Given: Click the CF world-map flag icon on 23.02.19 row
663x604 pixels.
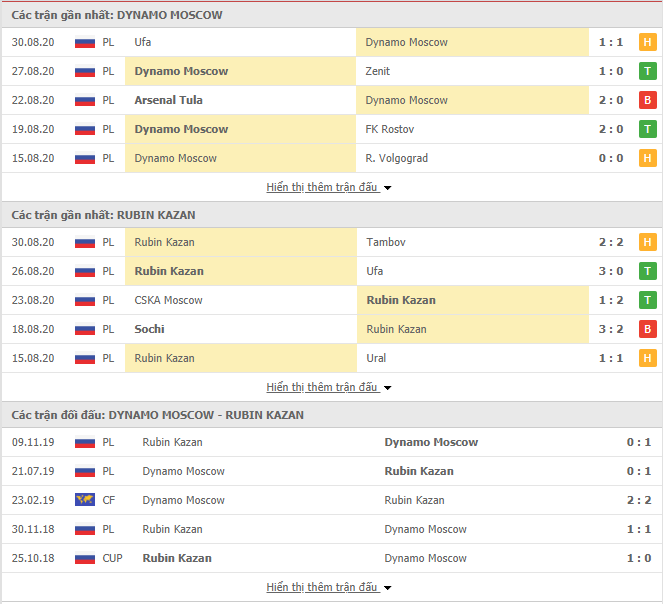Looking at the screenshot, I should [x=85, y=500].
